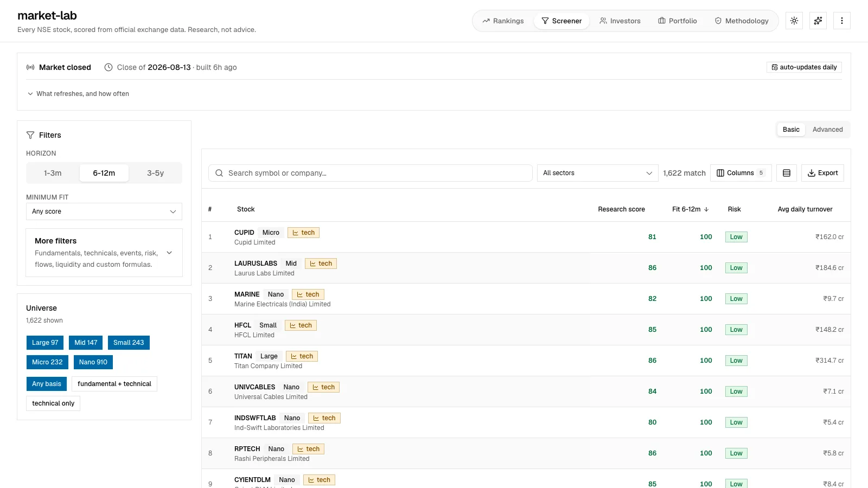Select the 3-5y horizon option
The height and width of the screenshot is (488, 868).
(x=156, y=173)
